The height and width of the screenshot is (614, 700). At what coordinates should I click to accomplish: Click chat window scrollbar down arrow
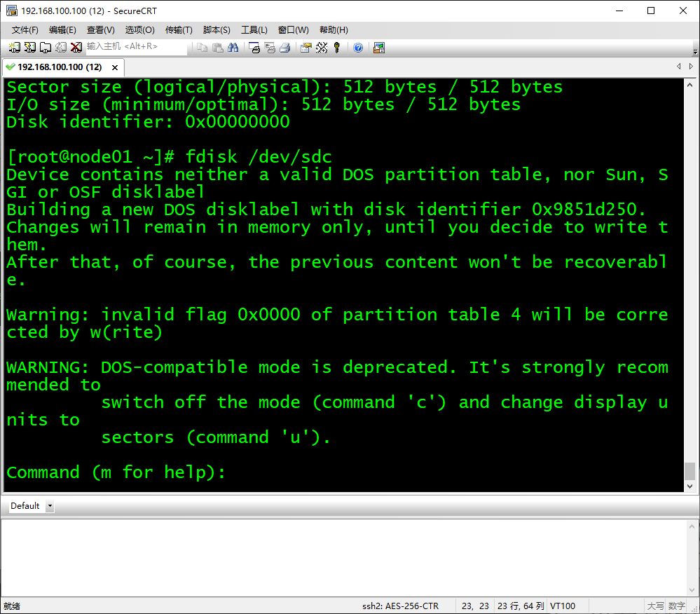(692, 590)
